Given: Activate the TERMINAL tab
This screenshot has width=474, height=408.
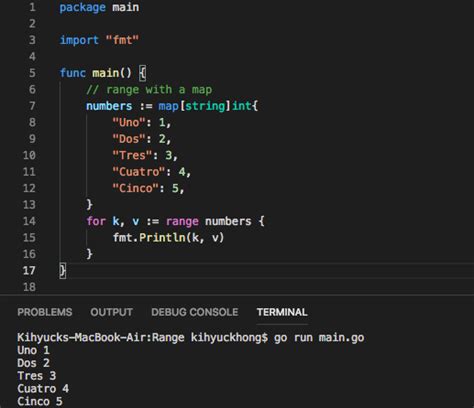Looking at the screenshot, I should point(282,312).
